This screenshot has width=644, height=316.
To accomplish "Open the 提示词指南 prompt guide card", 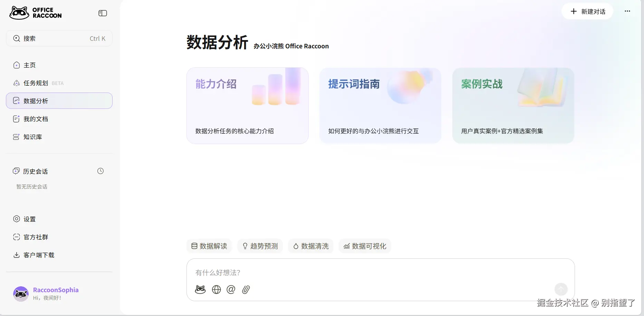I will pyautogui.click(x=380, y=106).
